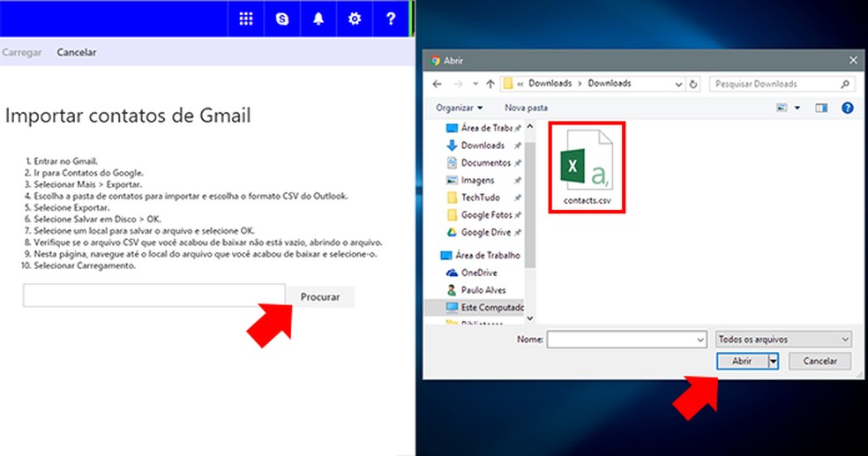Open the settings gear icon
Viewport: 868px width, 456px height.
[355, 19]
